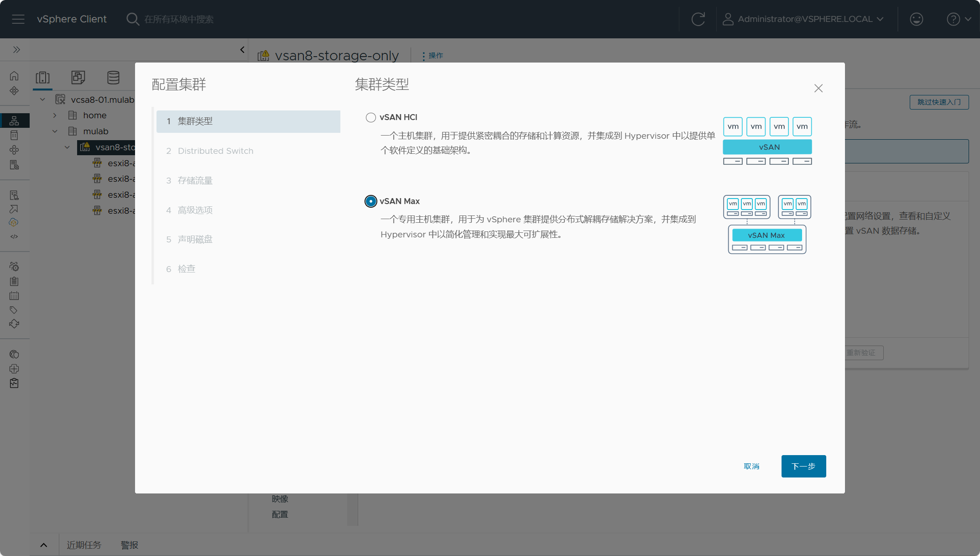Click the 跳过快速入门 button
The width and height of the screenshot is (980, 556).
(x=939, y=102)
